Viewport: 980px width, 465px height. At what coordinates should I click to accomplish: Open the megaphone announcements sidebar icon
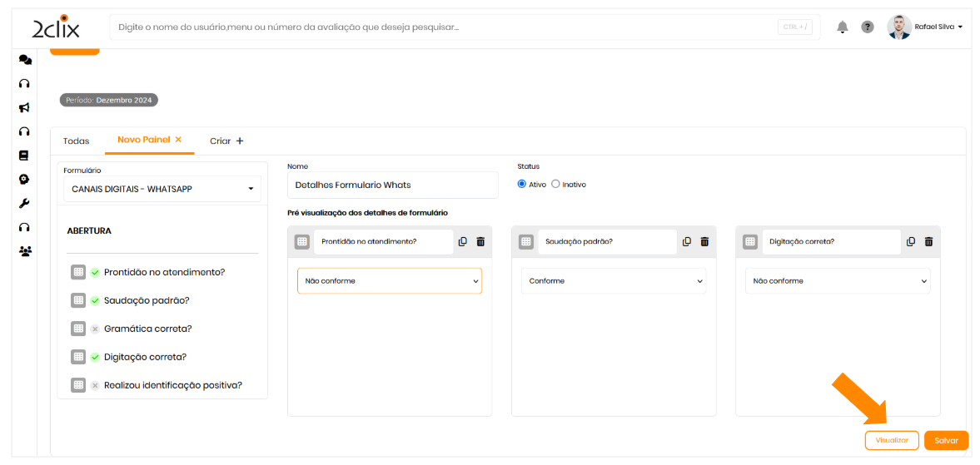[25, 107]
